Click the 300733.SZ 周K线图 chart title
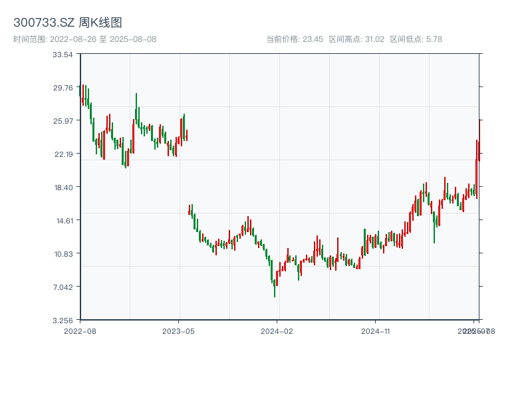This screenshot has width=532, height=399. point(68,23)
